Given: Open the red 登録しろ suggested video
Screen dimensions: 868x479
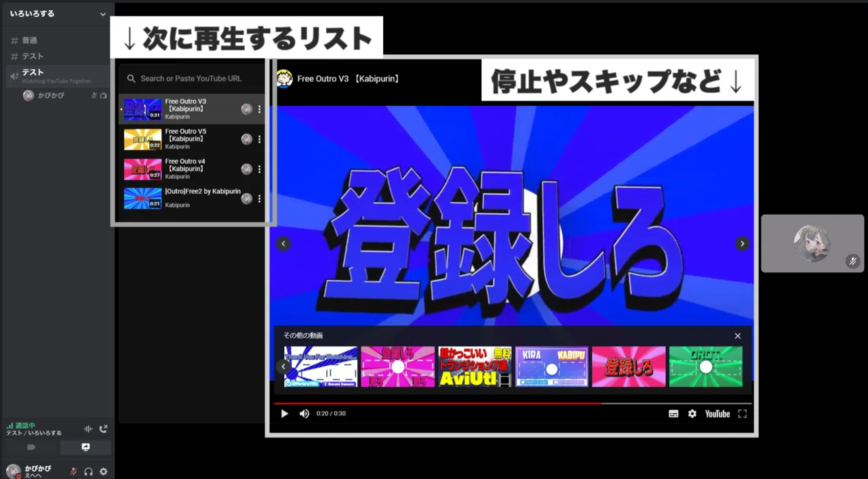Looking at the screenshot, I should (x=629, y=367).
